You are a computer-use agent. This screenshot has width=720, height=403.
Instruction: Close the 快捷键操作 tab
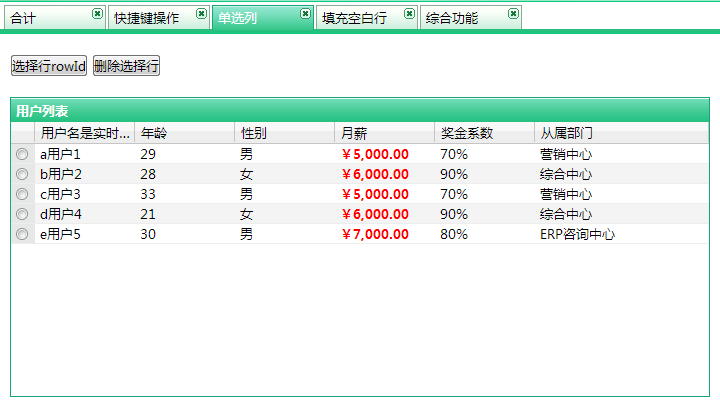tap(201, 14)
